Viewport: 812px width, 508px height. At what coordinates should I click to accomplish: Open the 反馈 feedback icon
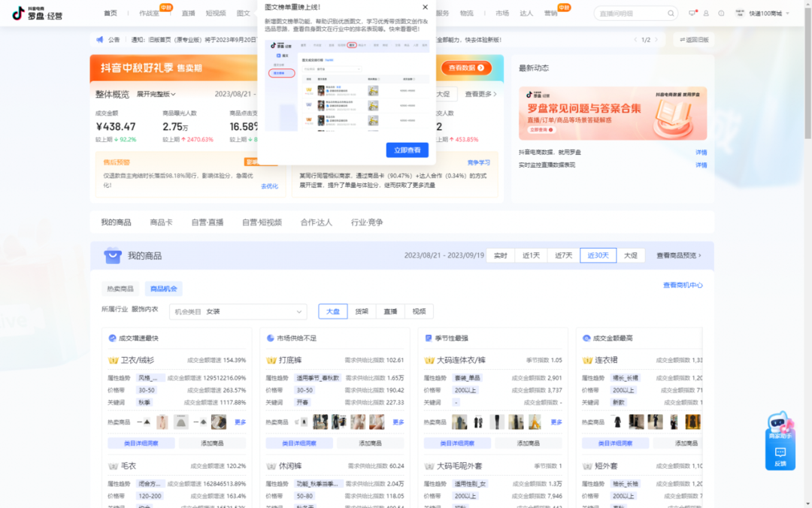[780, 456]
